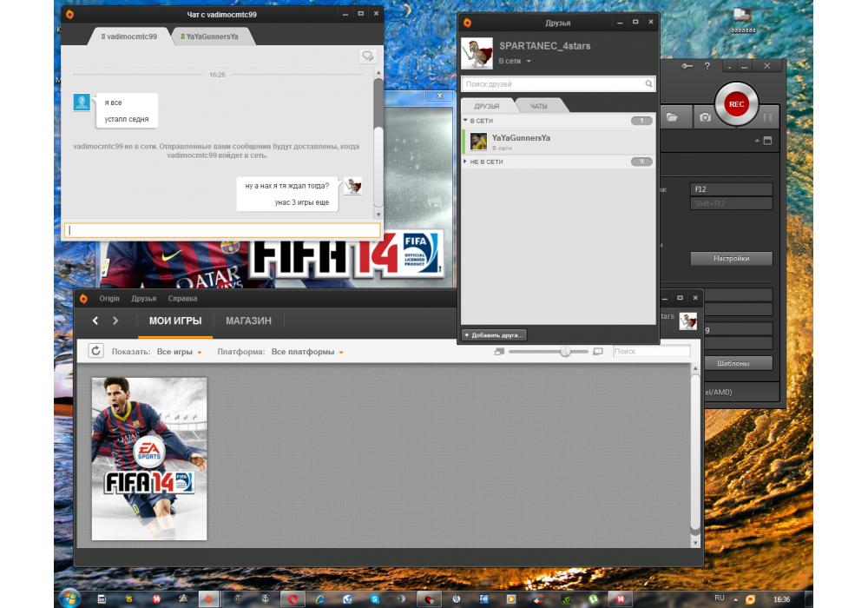Click the Bandicam key register icon
This screenshot has height=608, width=868.
click(687, 66)
